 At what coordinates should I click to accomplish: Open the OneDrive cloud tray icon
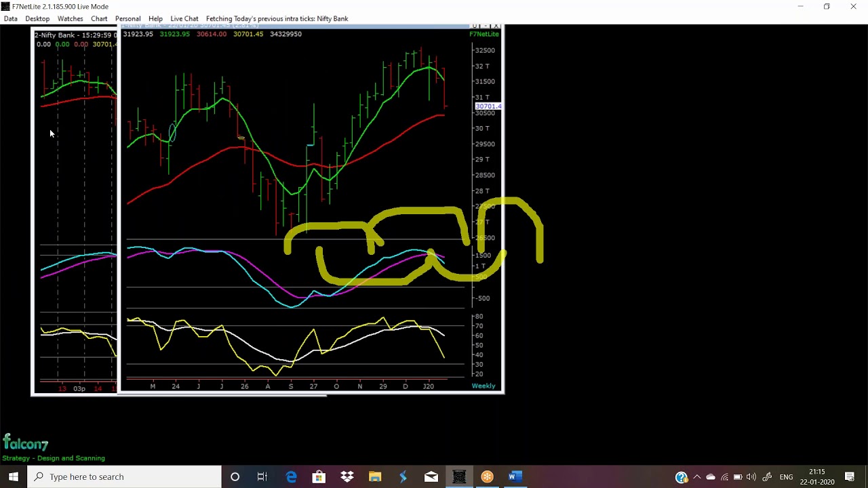click(x=711, y=477)
